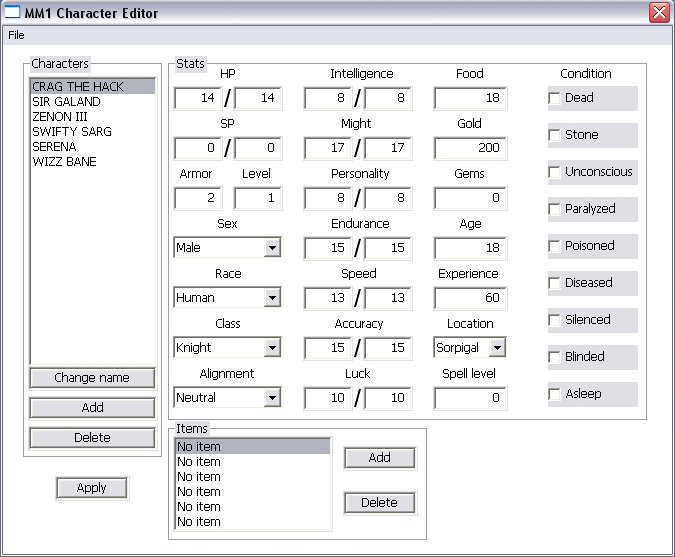The height and width of the screenshot is (557, 675).
Task: Click the maximum SP field
Action: pos(258,148)
